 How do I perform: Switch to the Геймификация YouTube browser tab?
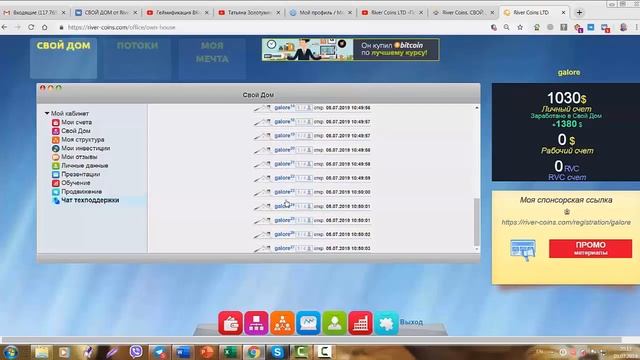pos(178,13)
